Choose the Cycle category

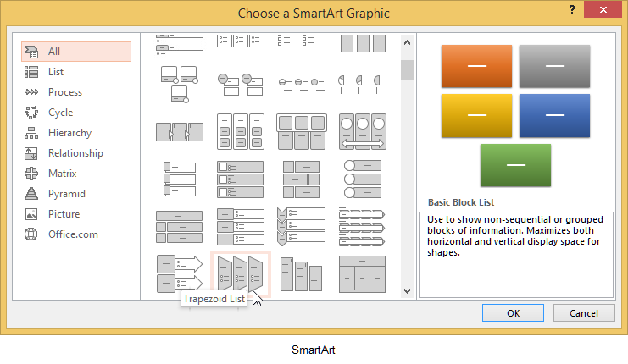pos(60,113)
